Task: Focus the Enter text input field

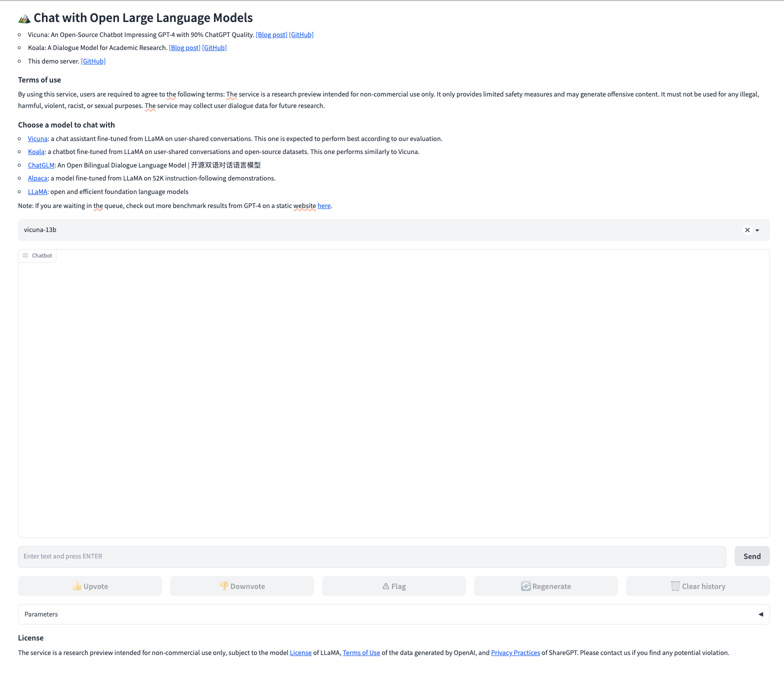Action: [x=371, y=556]
